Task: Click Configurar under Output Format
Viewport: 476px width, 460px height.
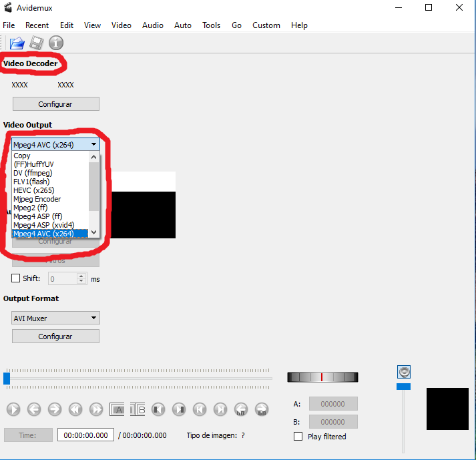Action: pyautogui.click(x=55, y=336)
